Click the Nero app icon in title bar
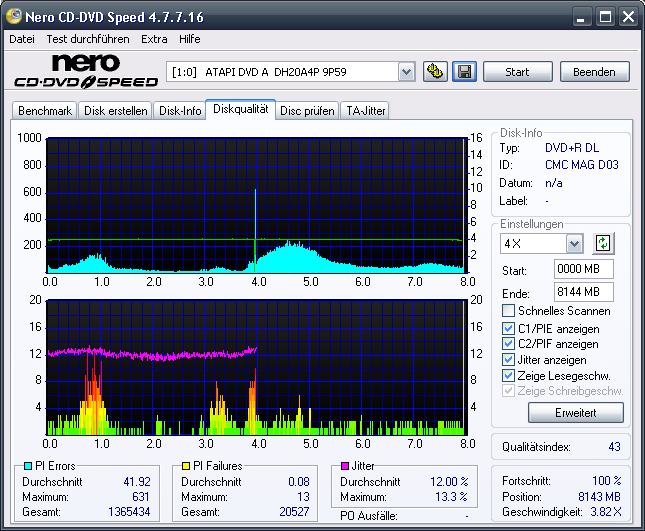645x531 pixels. [x=14, y=16]
